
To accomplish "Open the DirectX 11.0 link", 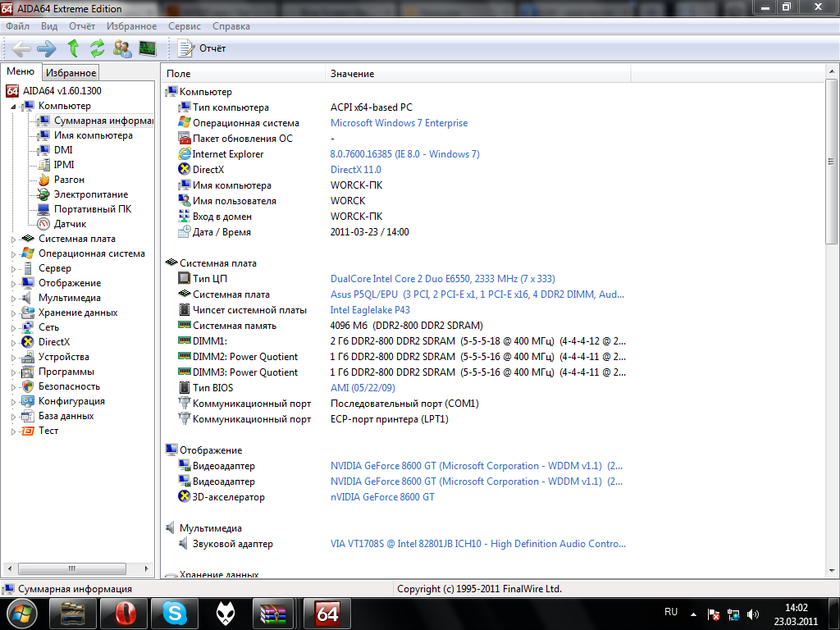I will pos(356,170).
